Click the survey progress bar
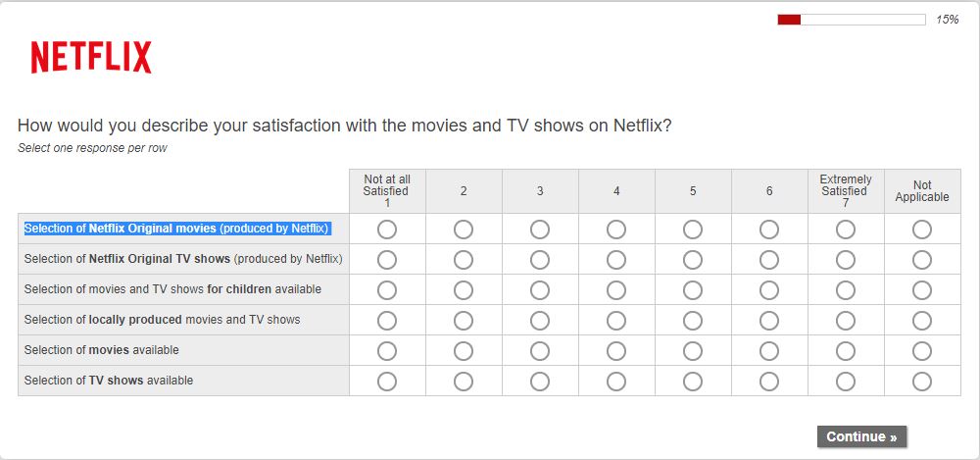This screenshot has width=980, height=460. [851, 20]
